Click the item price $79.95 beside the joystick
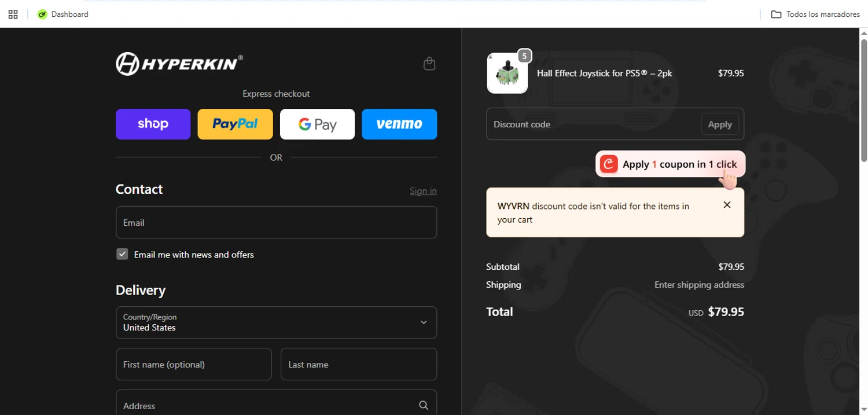The width and height of the screenshot is (868, 415). coord(731,73)
